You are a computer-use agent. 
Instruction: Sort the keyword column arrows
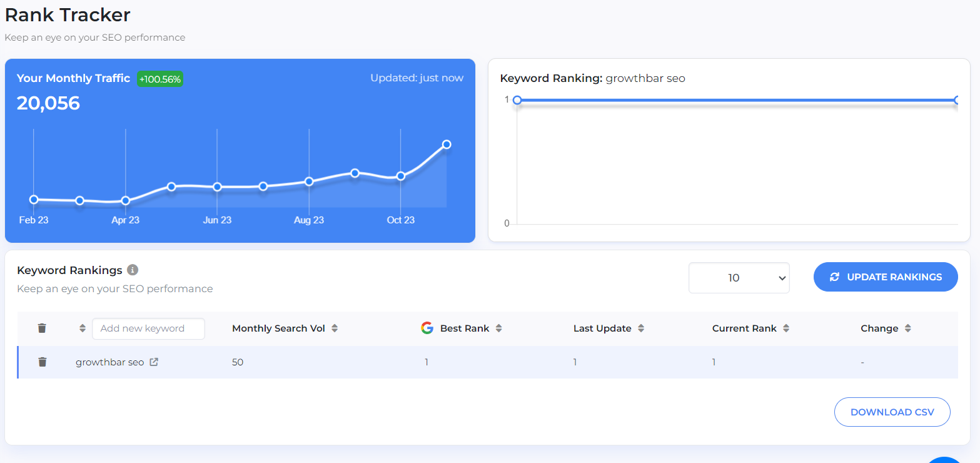pyautogui.click(x=83, y=328)
